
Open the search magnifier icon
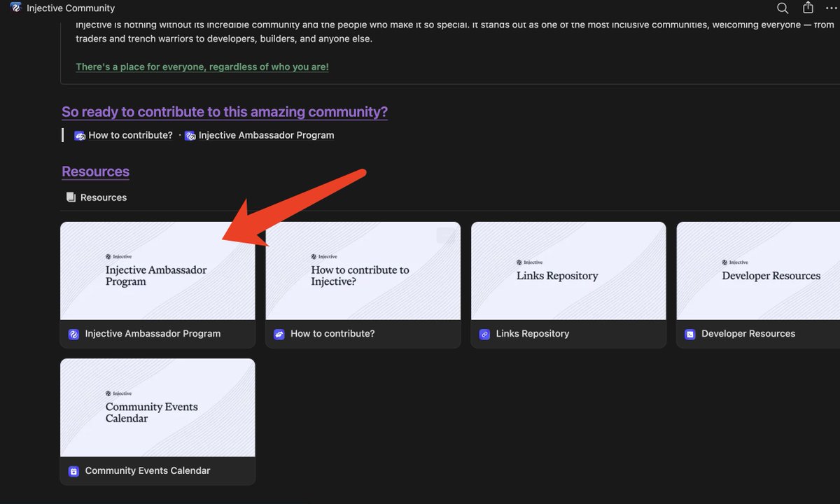point(783,8)
